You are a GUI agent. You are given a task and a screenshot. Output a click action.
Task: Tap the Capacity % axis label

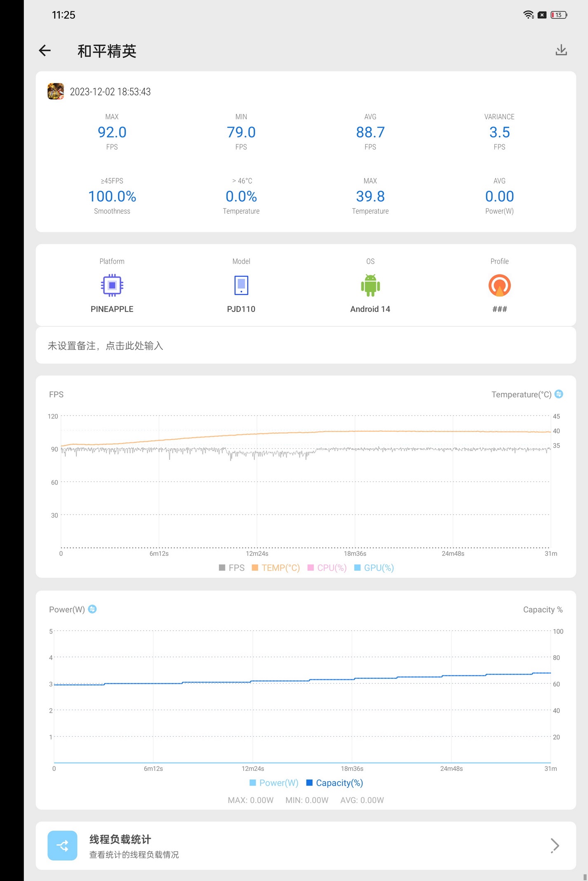543,609
